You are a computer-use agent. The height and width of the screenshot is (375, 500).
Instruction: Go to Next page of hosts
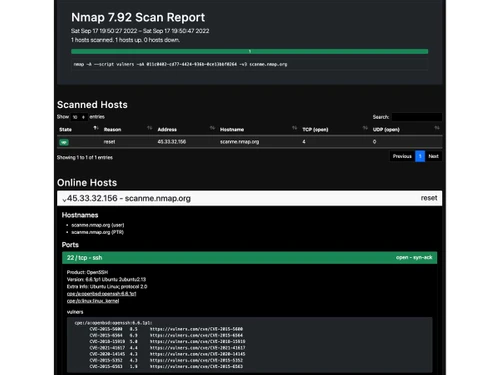(433, 156)
